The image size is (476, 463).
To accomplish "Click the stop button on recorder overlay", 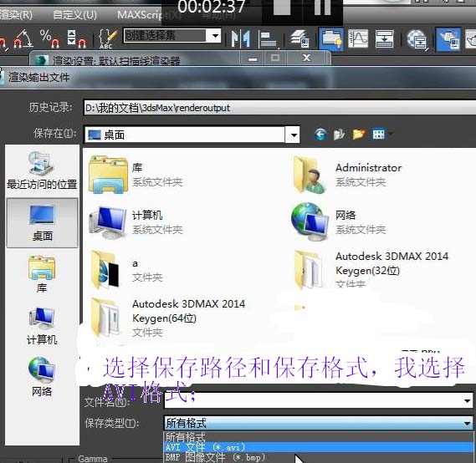I will tap(282, 7).
